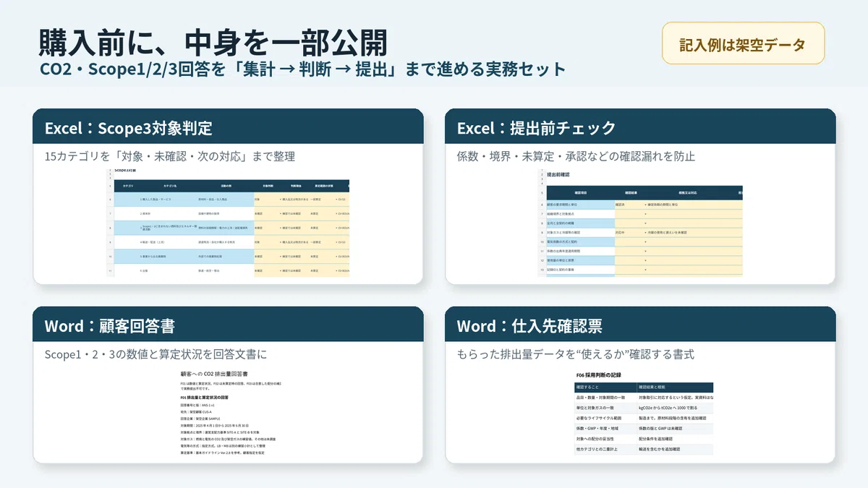This screenshot has height=488, width=868.
Task: Select the Word：仕入先確認票 card header
Action: (x=640, y=325)
